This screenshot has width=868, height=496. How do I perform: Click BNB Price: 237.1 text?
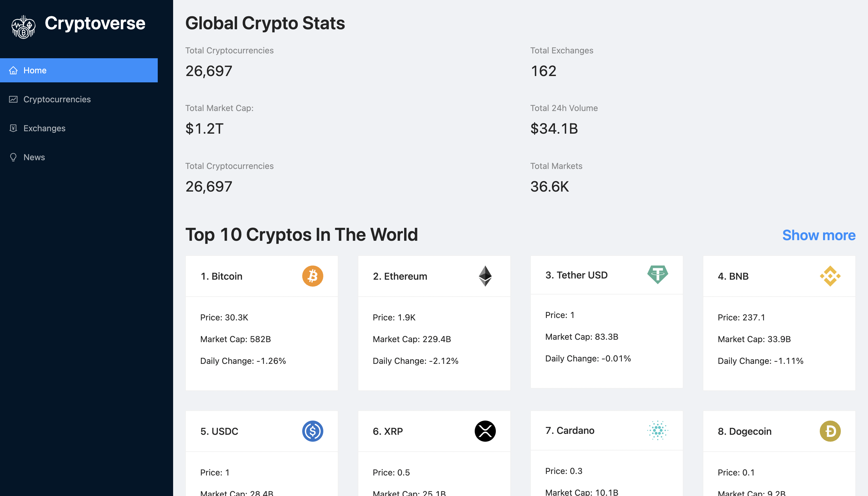[741, 317]
